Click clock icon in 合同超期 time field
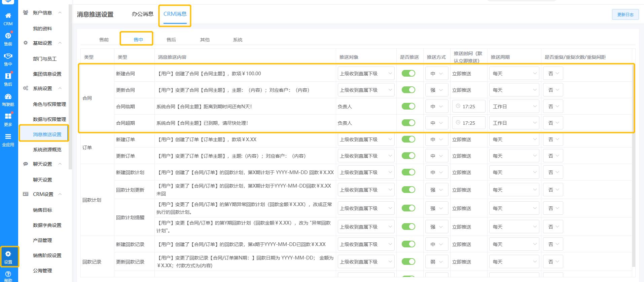This screenshot has height=282, width=644. coord(458,123)
